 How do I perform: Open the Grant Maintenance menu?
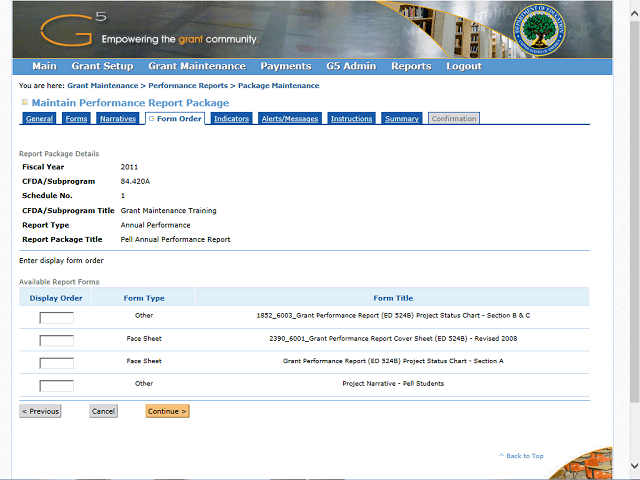coord(196,66)
